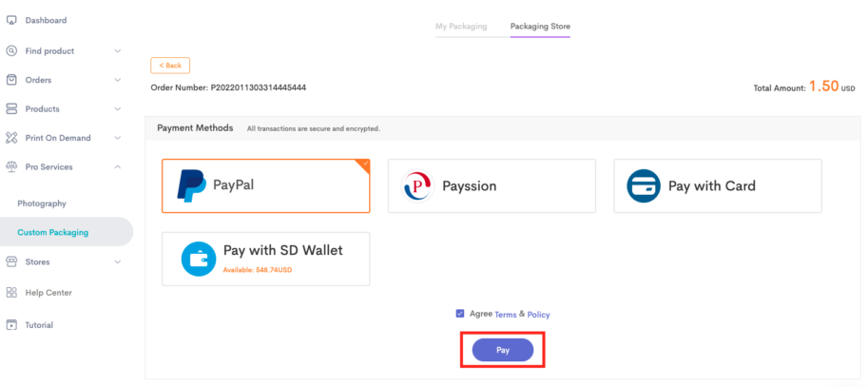Go back with the Back button
This screenshot has height=387, width=868.
[x=170, y=66]
